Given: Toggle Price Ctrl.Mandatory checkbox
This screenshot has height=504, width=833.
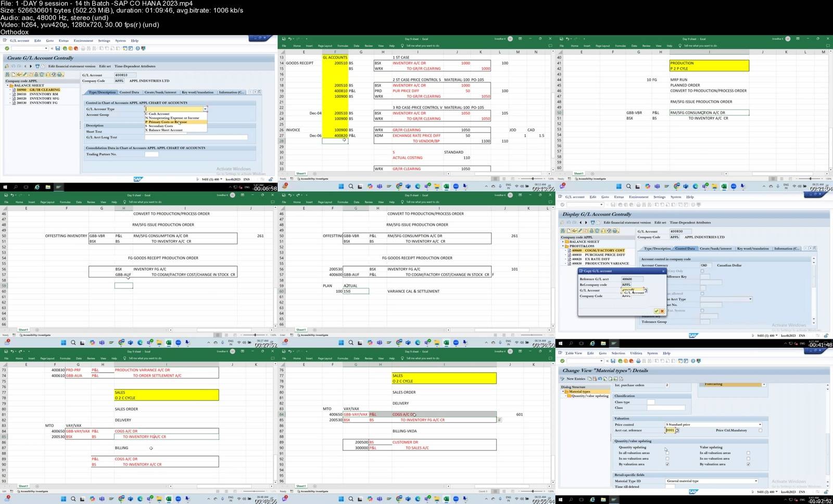Looking at the screenshot, I should pos(761,430).
